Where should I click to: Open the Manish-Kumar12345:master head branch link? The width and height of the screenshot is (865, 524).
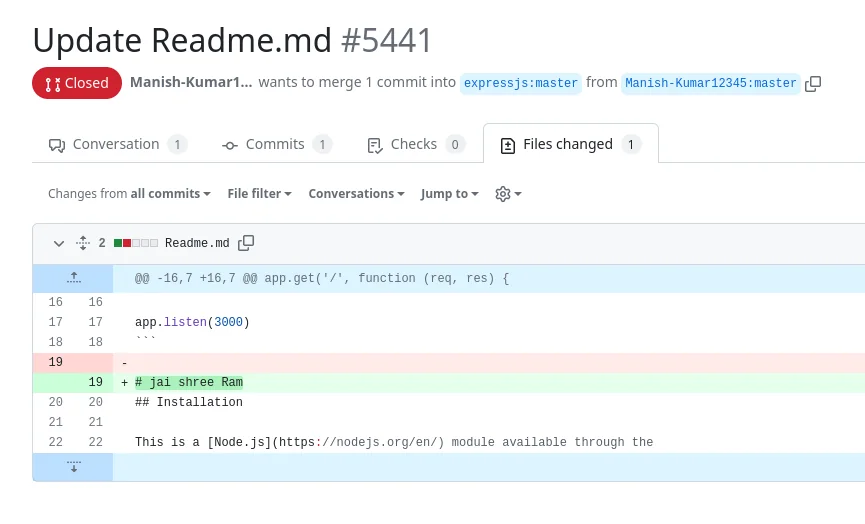[x=711, y=83]
